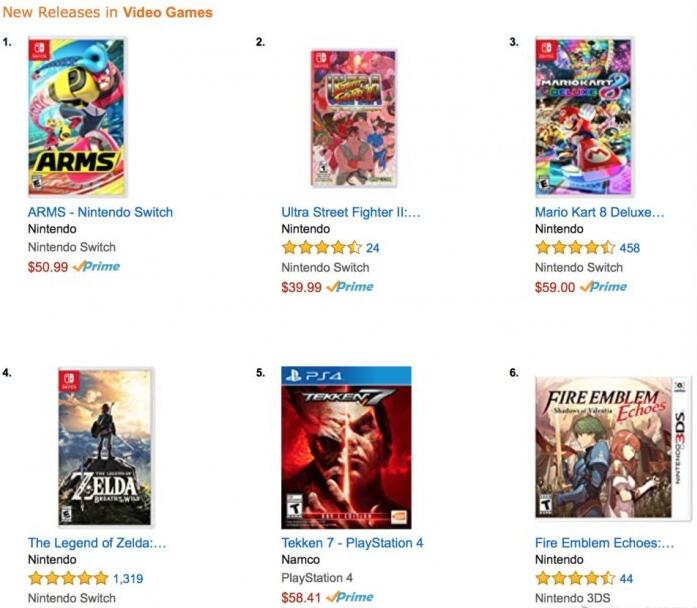Select the Legend of Zelda cover thumbnail
The height and width of the screenshot is (608, 697).
coord(106,447)
